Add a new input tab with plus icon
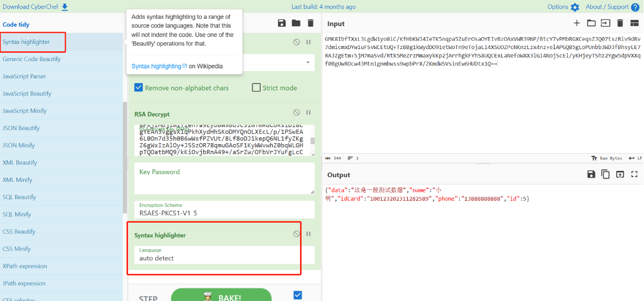This screenshot has height=301, width=644. (577, 23)
